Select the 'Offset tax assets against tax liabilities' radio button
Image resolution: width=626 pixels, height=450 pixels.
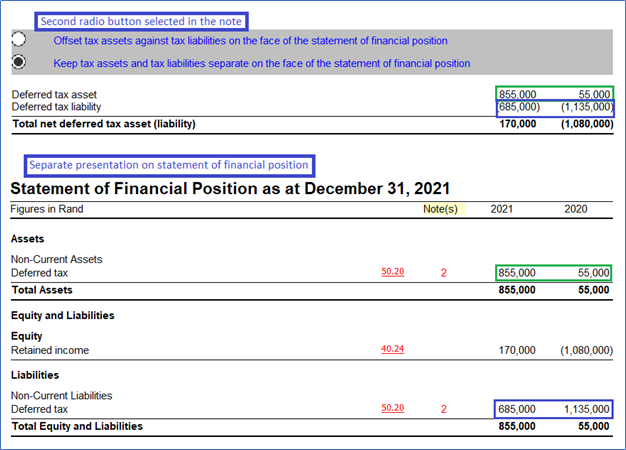click(x=19, y=40)
